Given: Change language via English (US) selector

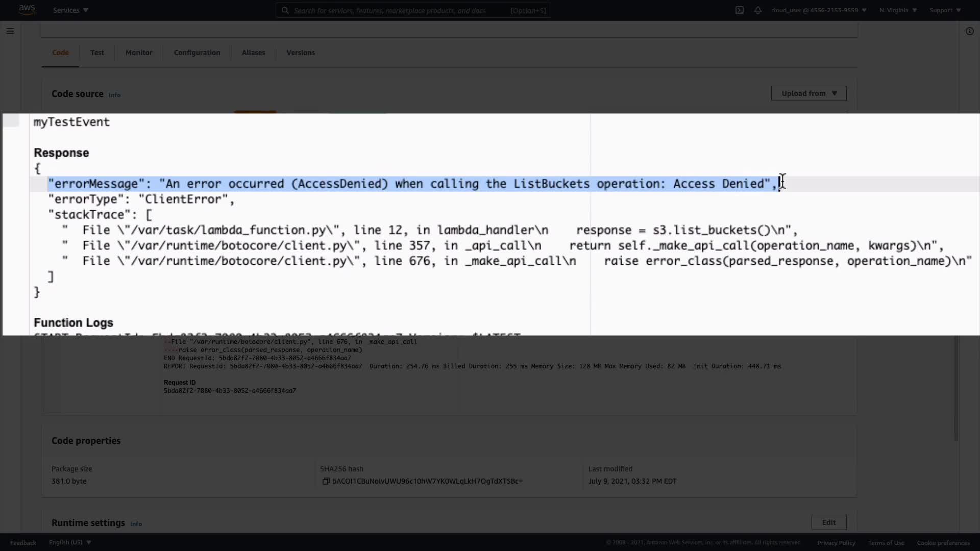Looking at the screenshot, I should pos(70,542).
